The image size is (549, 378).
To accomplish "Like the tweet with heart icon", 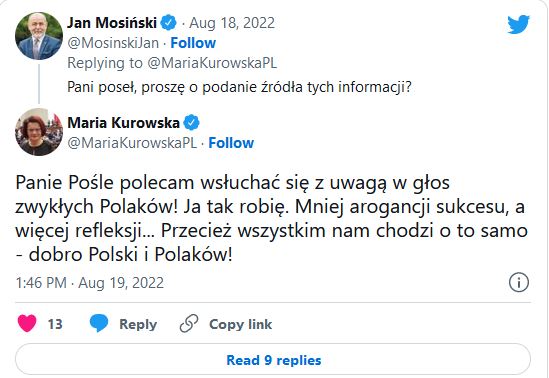I will tap(27, 323).
